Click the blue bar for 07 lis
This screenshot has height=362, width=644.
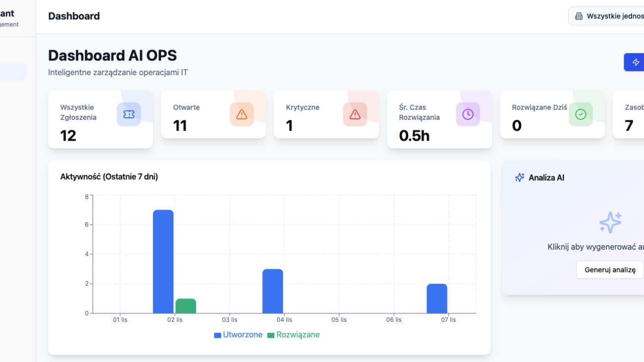coord(436,299)
